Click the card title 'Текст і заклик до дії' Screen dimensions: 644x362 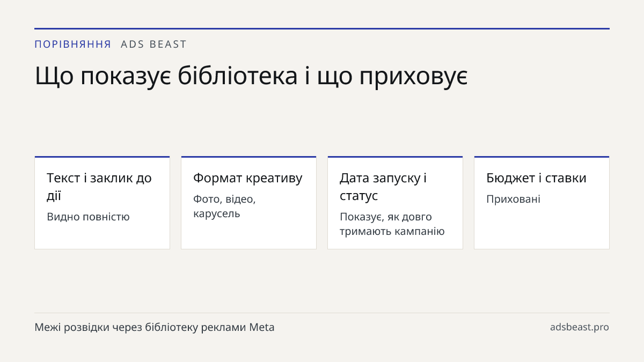click(x=99, y=187)
